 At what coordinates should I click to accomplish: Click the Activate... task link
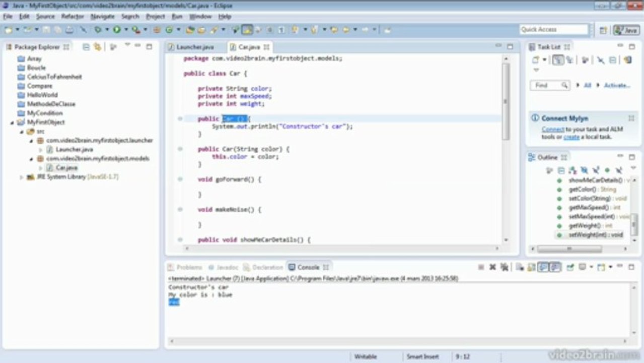point(617,86)
